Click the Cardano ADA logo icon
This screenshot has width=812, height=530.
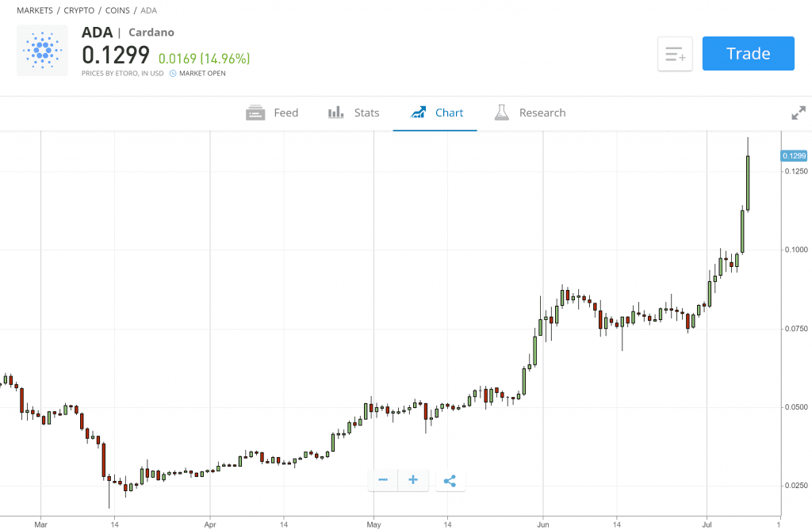[x=42, y=50]
